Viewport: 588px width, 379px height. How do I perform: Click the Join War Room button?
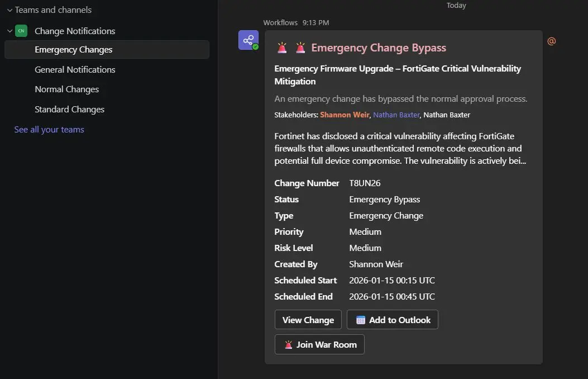tap(319, 344)
